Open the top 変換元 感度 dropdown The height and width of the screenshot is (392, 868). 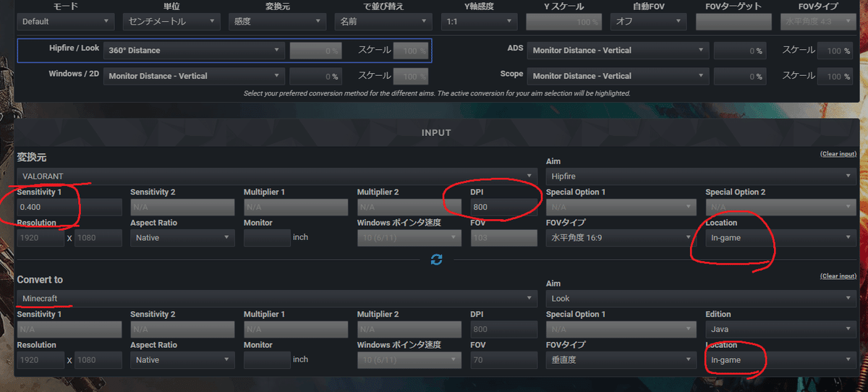(x=278, y=22)
